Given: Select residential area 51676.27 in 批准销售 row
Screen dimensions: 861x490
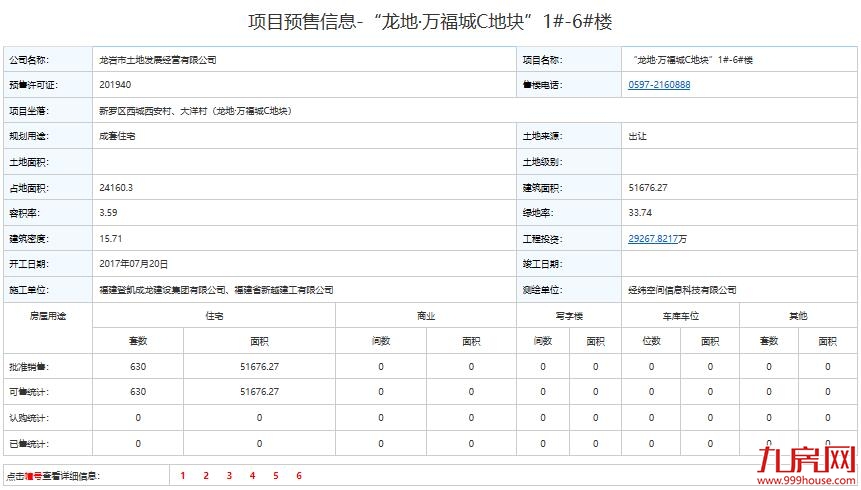Looking at the screenshot, I should click(x=259, y=366).
